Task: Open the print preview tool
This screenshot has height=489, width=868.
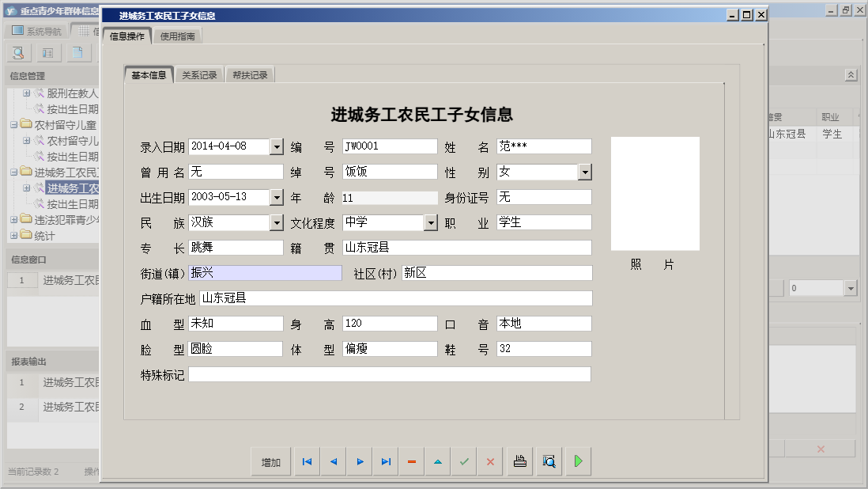Action: (x=549, y=461)
